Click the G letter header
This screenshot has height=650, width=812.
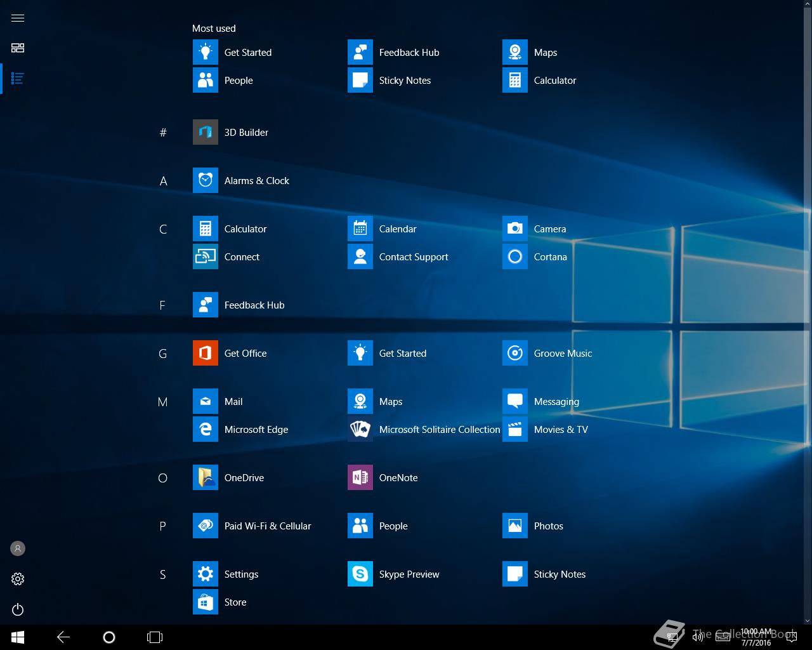pos(163,354)
